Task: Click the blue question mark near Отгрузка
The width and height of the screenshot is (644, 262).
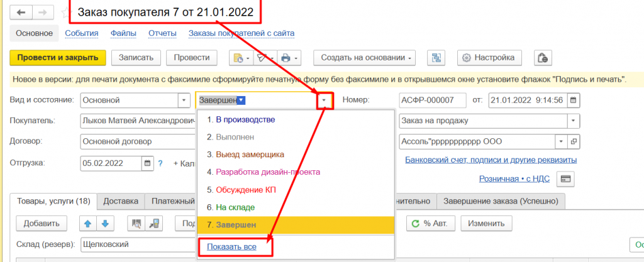Action: click(x=160, y=163)
